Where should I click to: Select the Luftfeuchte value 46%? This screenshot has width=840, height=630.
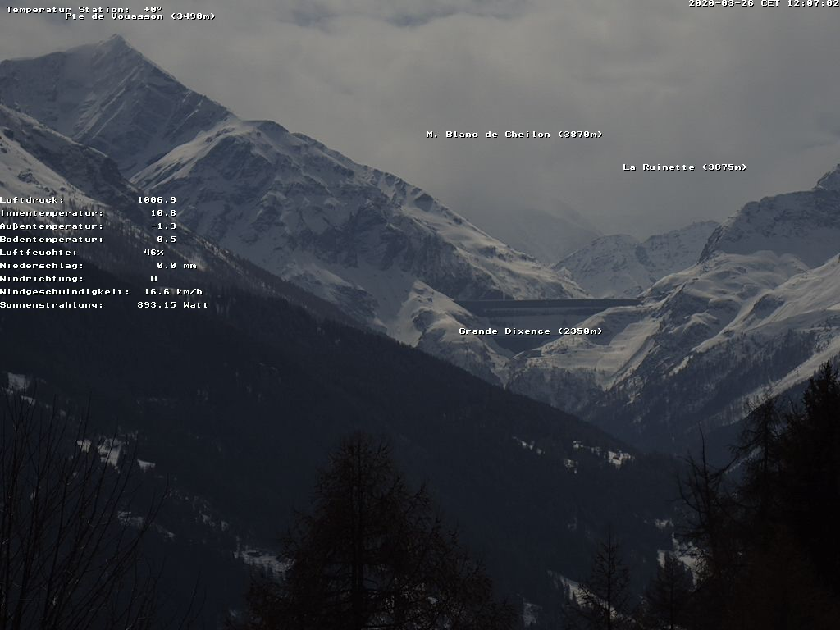point(153,253)
